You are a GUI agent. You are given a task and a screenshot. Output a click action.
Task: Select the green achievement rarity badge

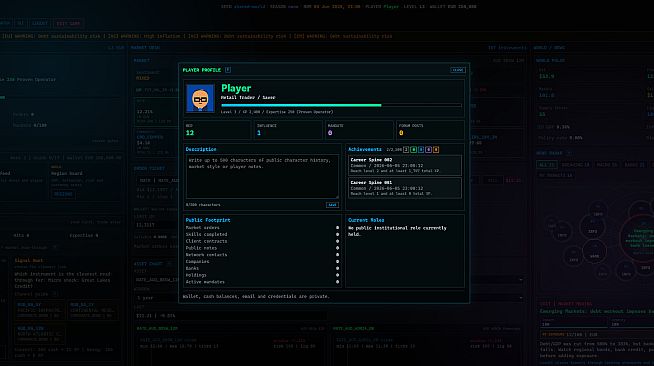pos(413,149)
